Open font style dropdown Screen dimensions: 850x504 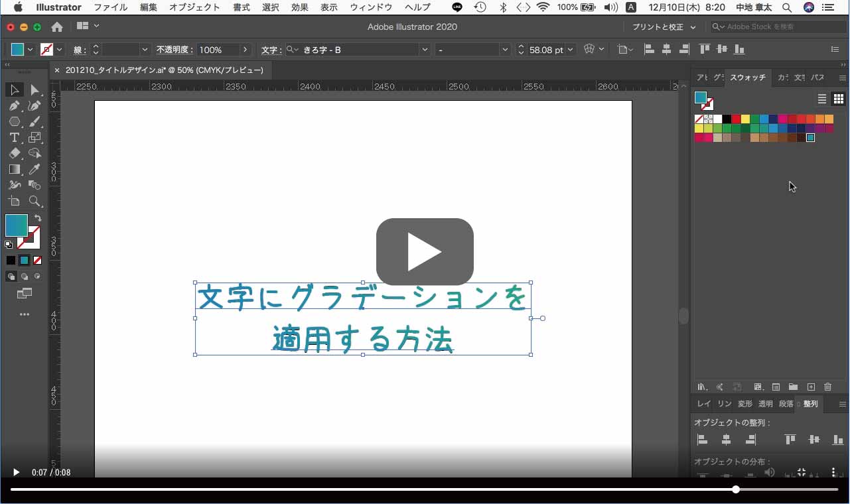click(505, 50)
